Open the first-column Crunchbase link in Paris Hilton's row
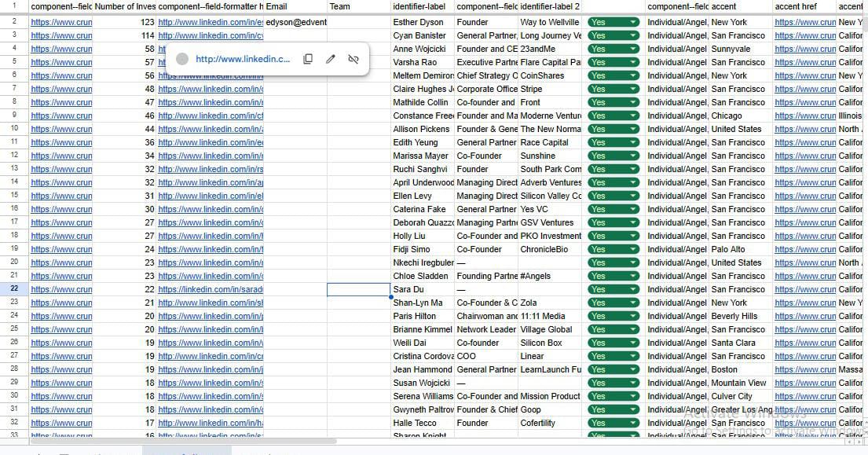The height and width of the screenshot is (455, 868). pyautogui.click(x=61, y=316)
